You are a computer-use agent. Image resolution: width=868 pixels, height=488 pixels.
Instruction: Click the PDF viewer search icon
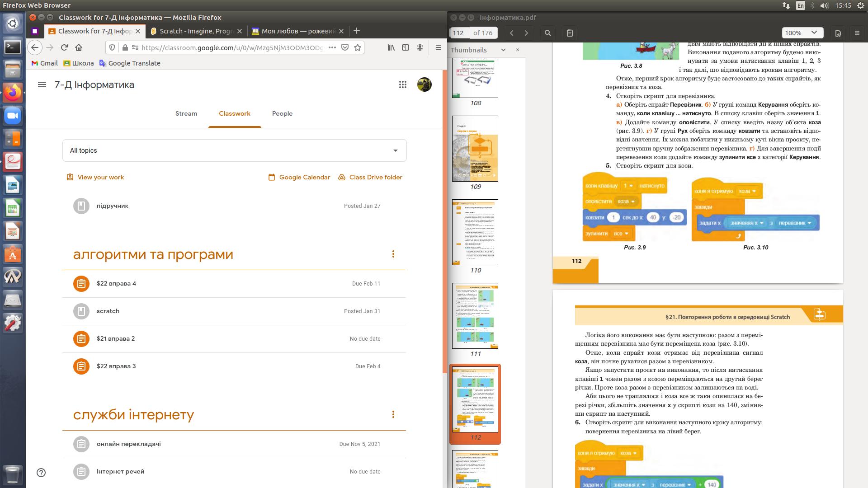[548, 33]
